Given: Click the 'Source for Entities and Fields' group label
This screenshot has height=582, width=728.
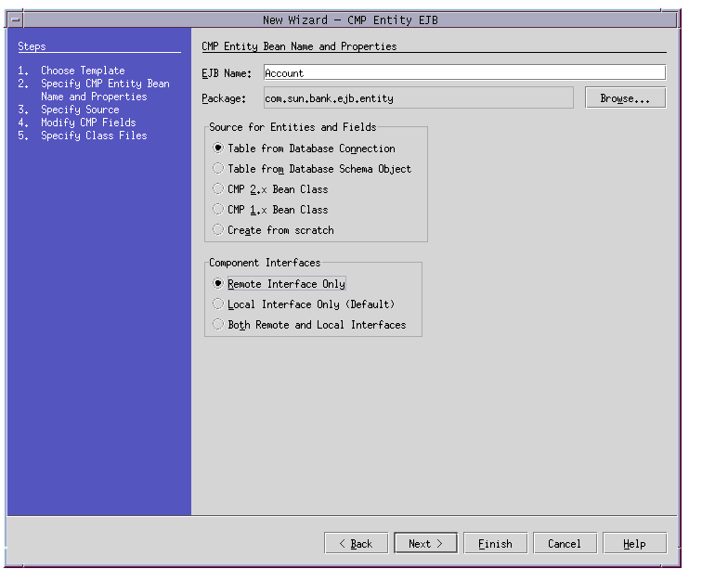Looking at the screenshot, I should 292,126.
